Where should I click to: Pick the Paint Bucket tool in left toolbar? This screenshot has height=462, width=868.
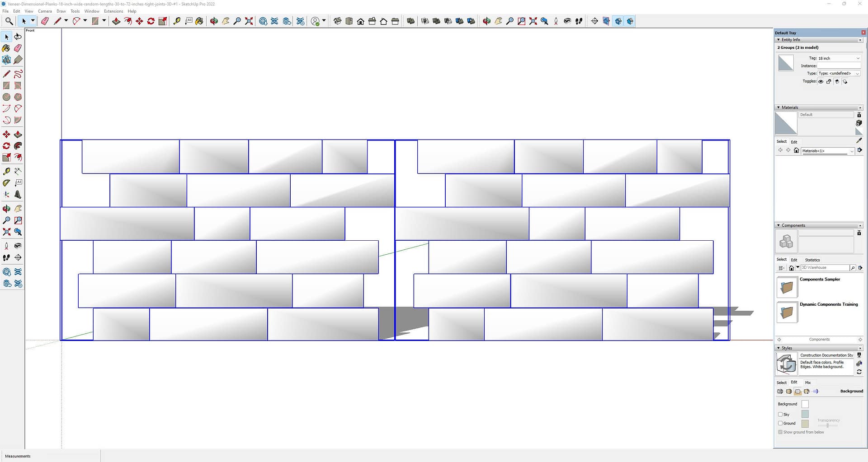click(6, 48)
